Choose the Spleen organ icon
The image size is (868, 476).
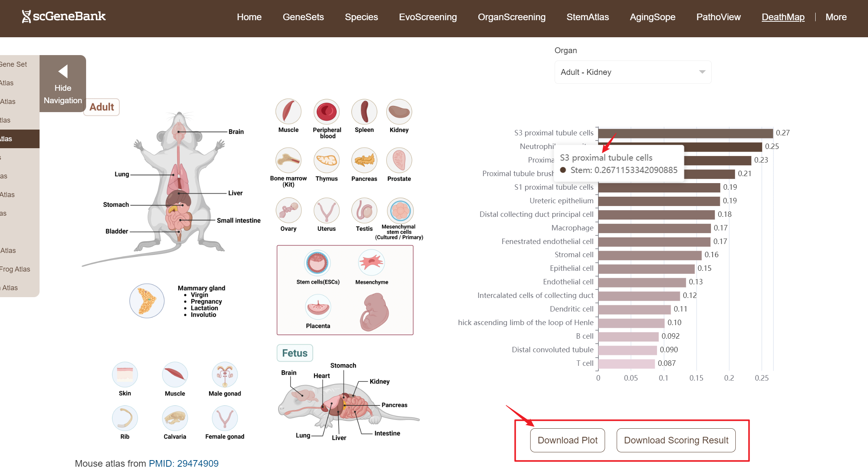pos(364,112)
